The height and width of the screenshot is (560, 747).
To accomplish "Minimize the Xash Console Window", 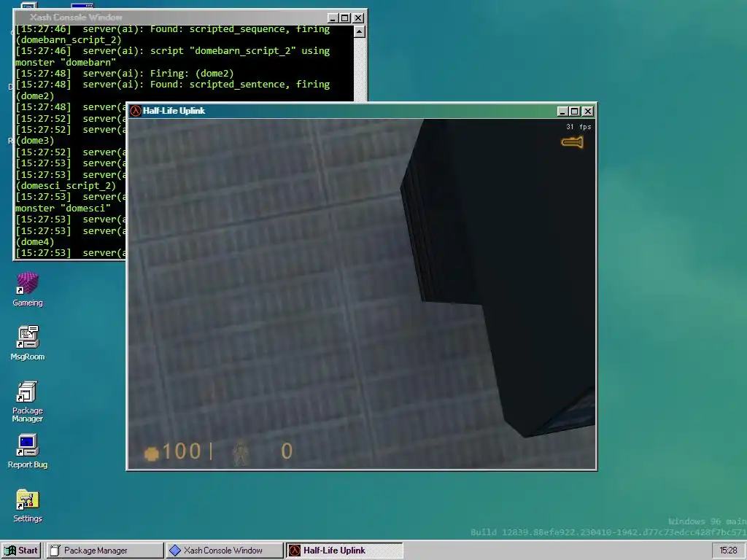I will click(x=333, y=18).
